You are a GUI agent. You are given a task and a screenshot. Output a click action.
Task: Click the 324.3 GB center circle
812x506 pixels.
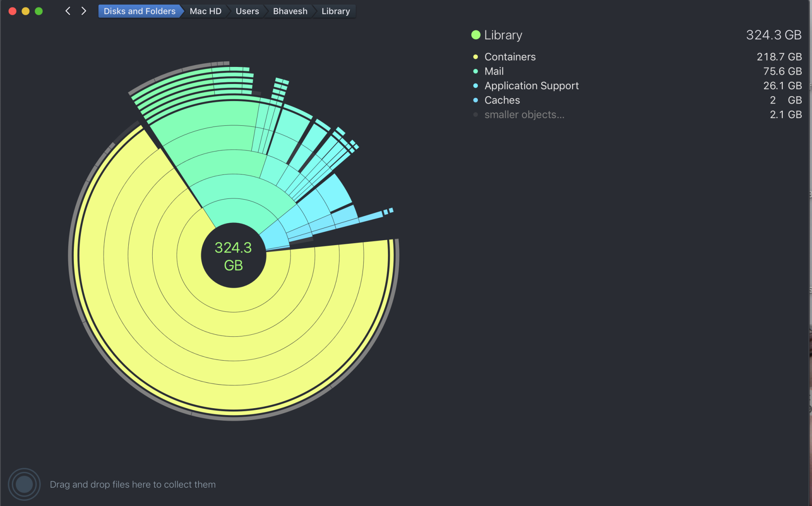point(233,256)
